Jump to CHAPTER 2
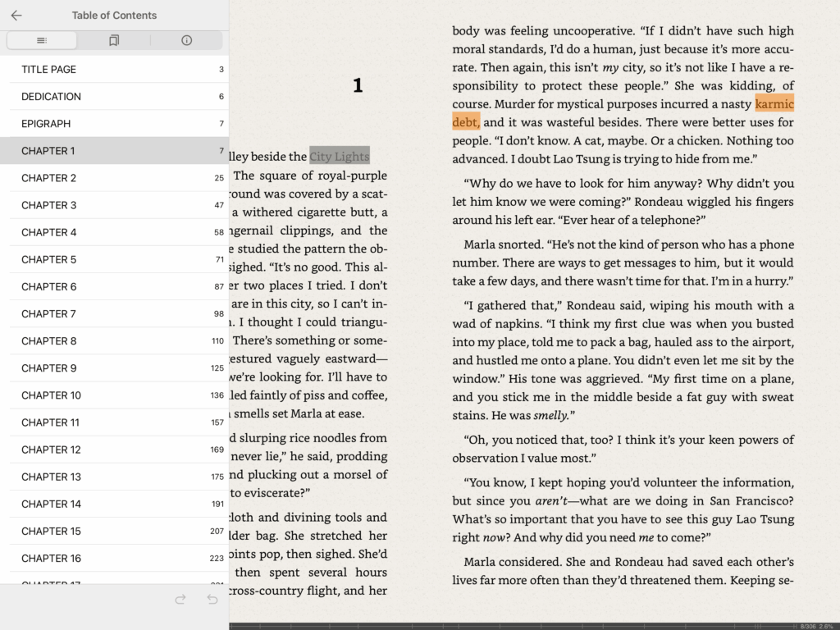840x630 pixels. pos(115,178)
